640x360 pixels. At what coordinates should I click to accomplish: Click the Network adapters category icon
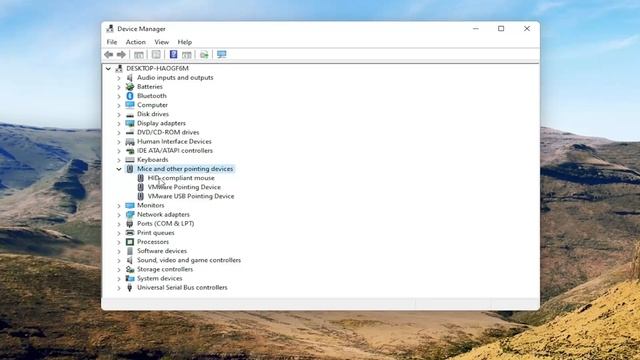pyautogui.click(x=130, y=214)
